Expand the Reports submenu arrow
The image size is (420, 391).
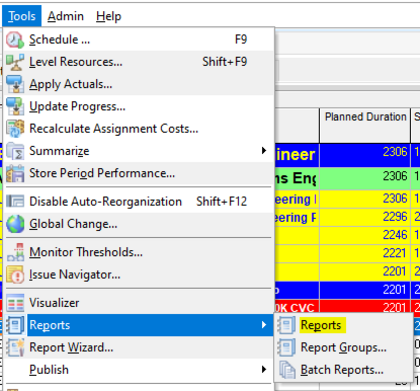pyautogui.click(x=264, y=325)
